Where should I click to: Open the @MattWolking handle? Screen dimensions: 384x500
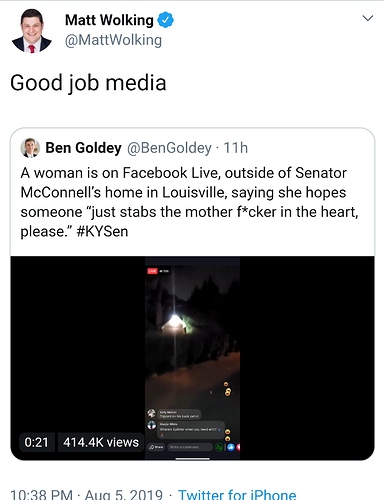coord(113,40)
